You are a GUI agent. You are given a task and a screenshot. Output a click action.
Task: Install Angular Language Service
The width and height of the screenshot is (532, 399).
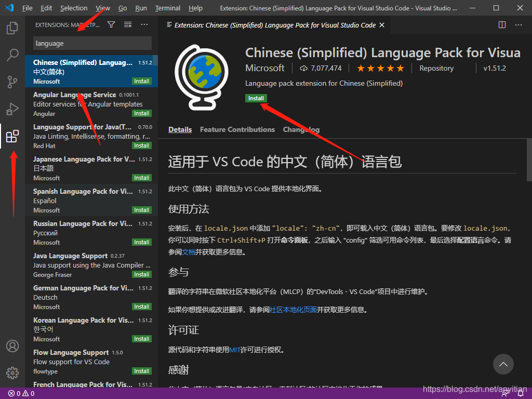pyautogui.click(x=141, y=113)
